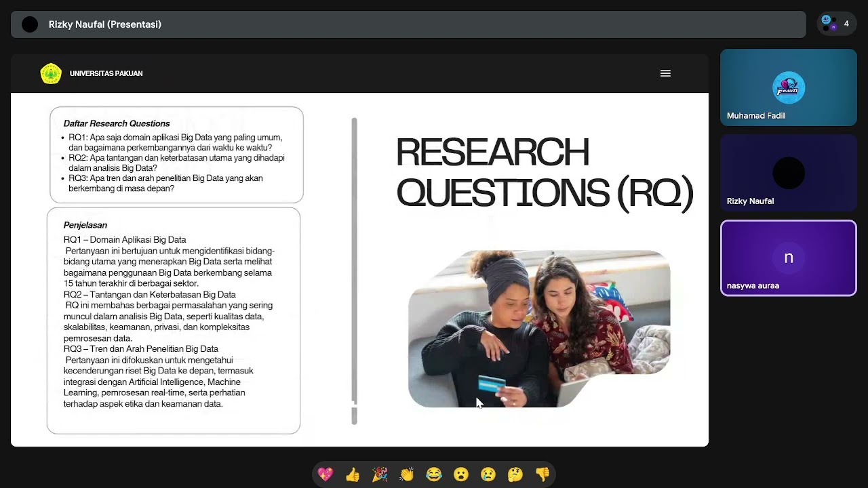Send the laughing with tears emoji reaction

click(434, 474)
